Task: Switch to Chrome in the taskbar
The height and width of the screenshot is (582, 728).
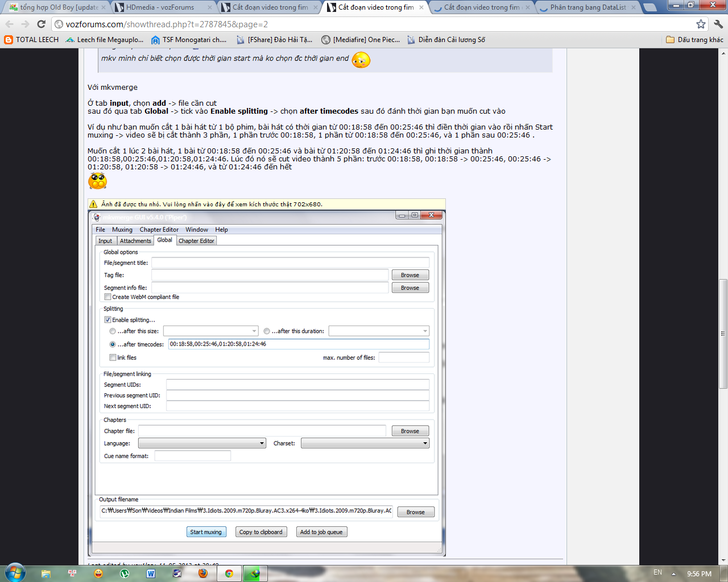Action: point(229,573)
